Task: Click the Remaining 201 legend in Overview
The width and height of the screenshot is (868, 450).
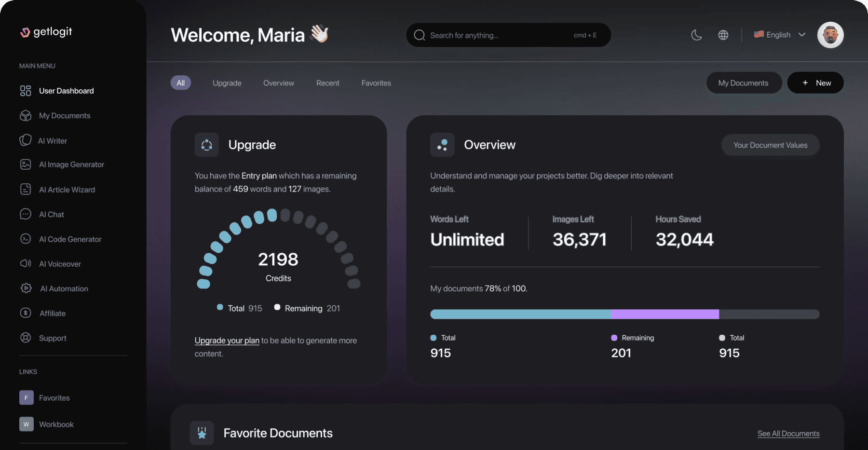Action: click(x=633, y=346)
